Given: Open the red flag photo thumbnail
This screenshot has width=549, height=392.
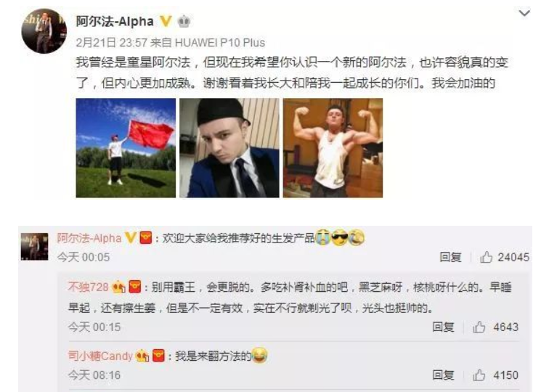Looking at the screenshot, I should pyautogui.click(x=126, y=147).
